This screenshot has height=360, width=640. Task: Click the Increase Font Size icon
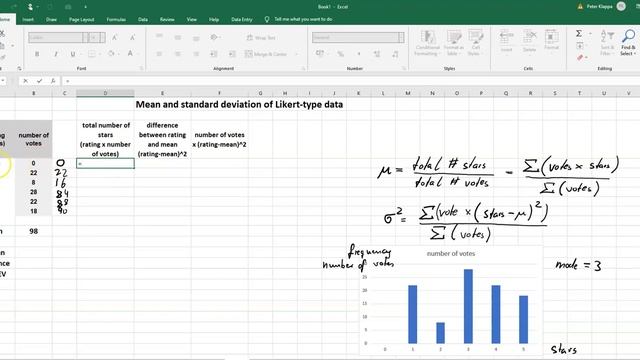tap(115, 38)
